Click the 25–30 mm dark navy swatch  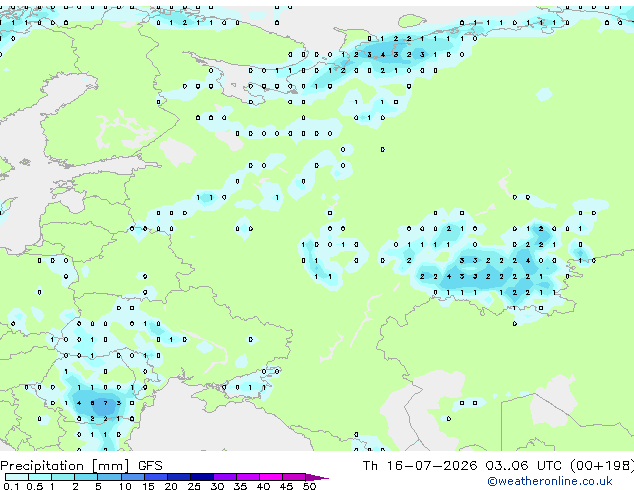click(202, 477)
